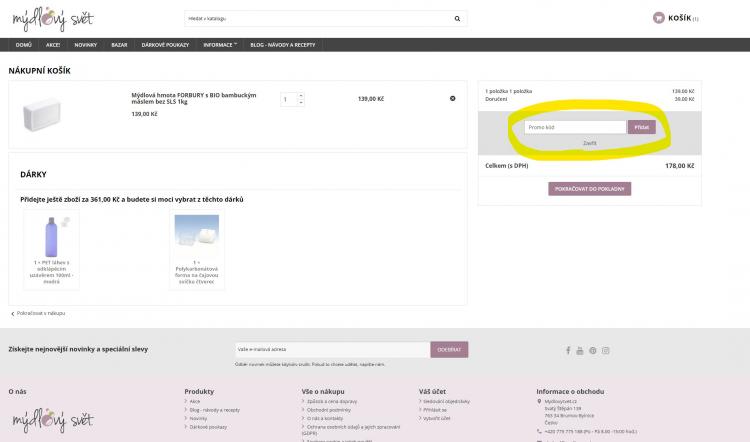Open the Facebook social icon

click(569, 350)
